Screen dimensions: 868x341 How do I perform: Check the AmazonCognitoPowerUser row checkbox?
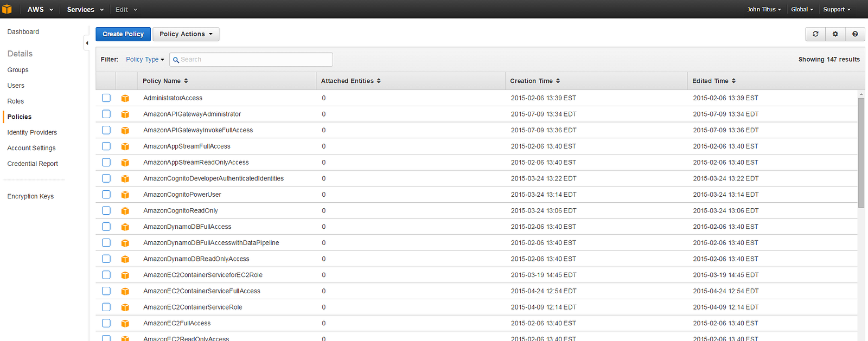(106, 195)
